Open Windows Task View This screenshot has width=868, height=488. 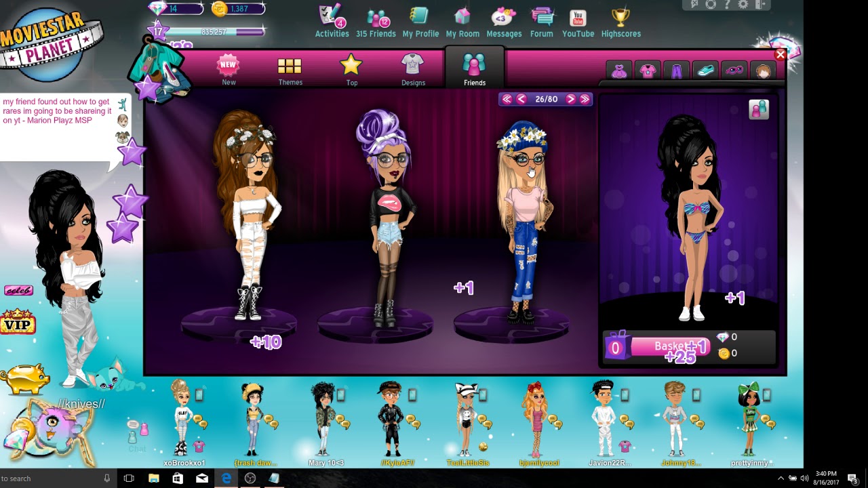click(x=130, y=479)
